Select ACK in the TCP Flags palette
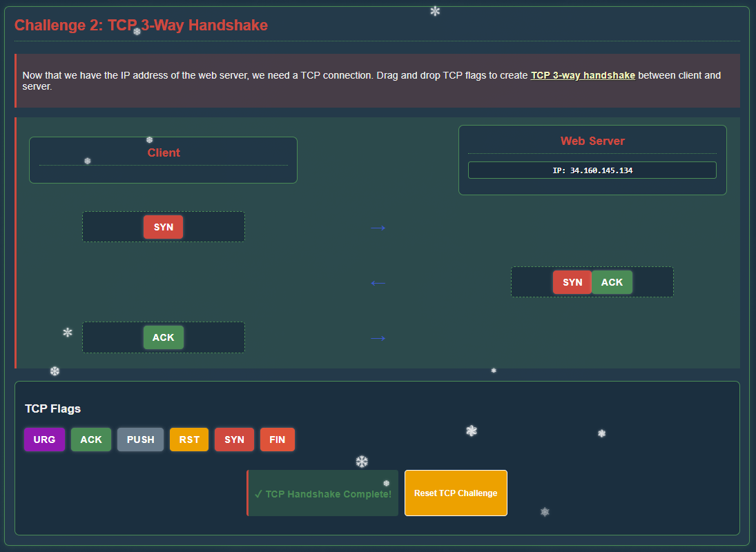This screenshot has height=552, width=756. click(x=90, y=440)
